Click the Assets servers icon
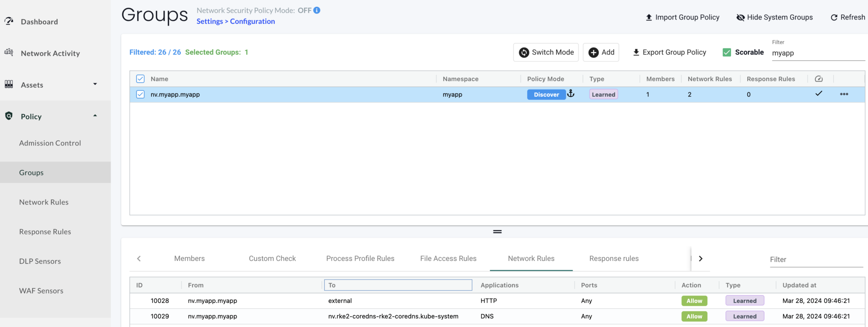Image resolution: width=868 pixels, height=327 pixels. pyautogui.click(x=9, y=84)
